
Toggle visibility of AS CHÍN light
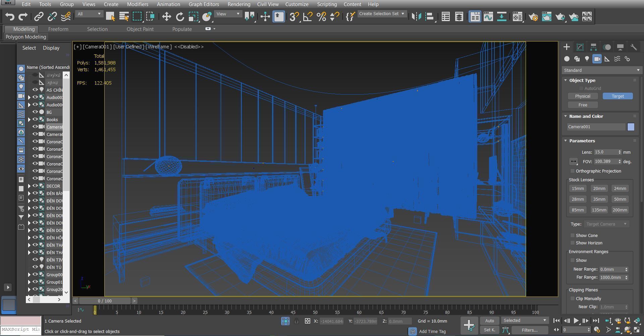(35, 90)
